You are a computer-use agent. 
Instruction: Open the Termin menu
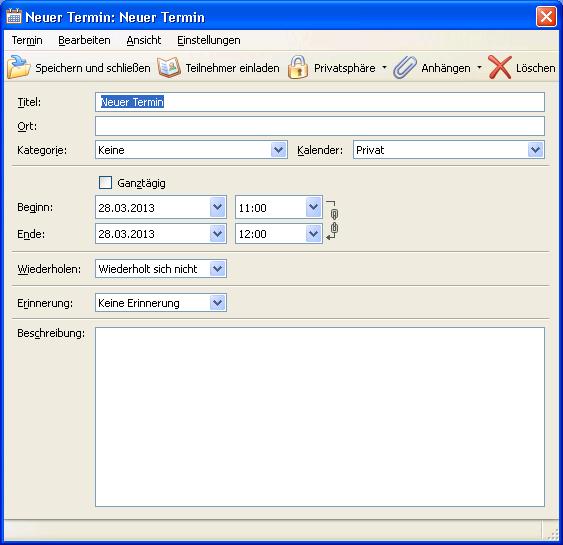pos(27,40)
